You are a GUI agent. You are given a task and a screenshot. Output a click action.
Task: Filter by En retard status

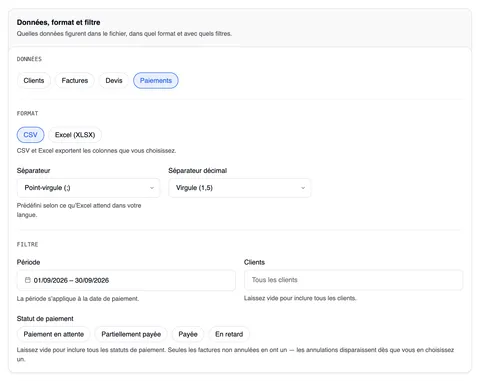(x=229, y=334)
